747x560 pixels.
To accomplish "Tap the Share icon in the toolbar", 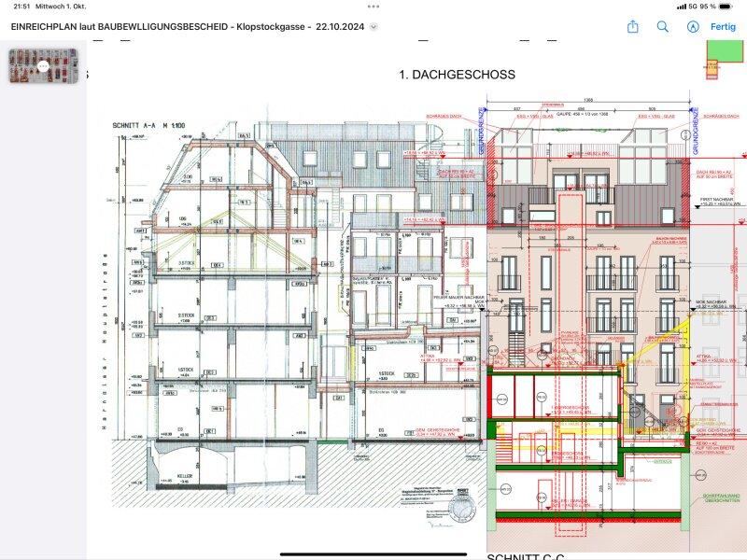I will [633, 27].
